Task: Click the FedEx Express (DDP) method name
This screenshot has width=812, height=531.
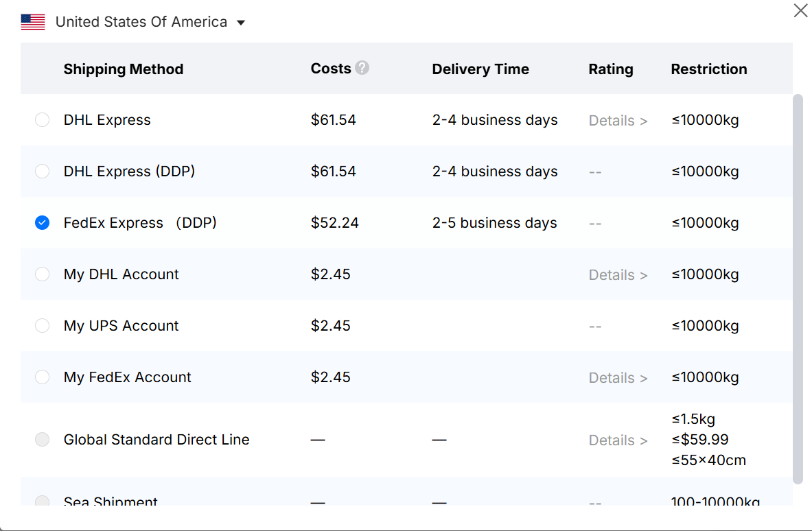Action: click(140, 222)
